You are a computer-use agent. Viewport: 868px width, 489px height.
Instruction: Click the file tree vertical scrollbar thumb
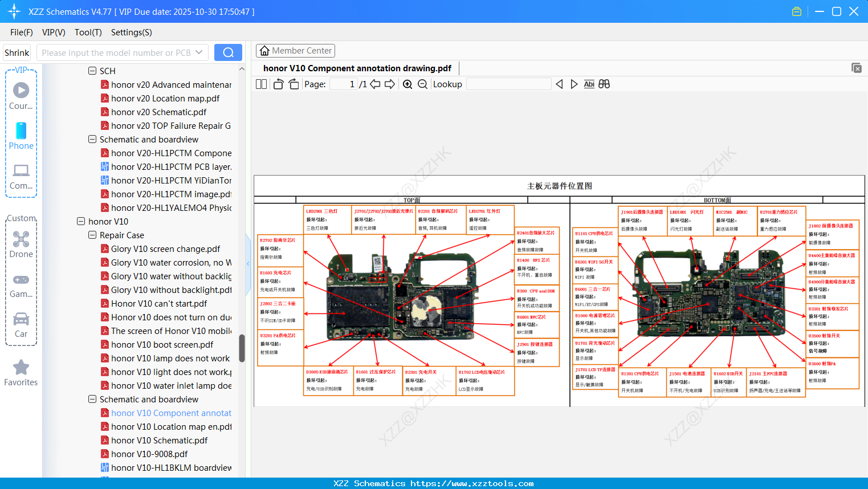tap(242, 348)
